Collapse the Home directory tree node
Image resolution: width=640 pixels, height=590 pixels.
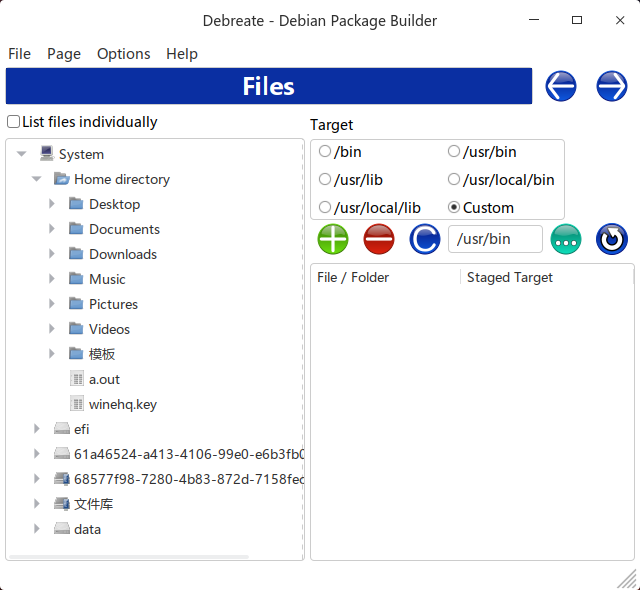click(x=36, y=179)
